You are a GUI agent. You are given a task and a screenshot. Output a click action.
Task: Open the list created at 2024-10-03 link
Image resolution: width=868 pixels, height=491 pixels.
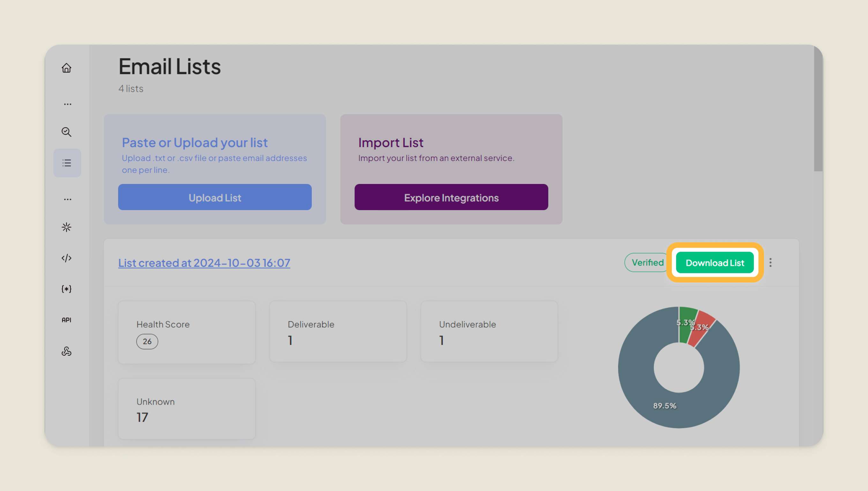coord(204,263)
